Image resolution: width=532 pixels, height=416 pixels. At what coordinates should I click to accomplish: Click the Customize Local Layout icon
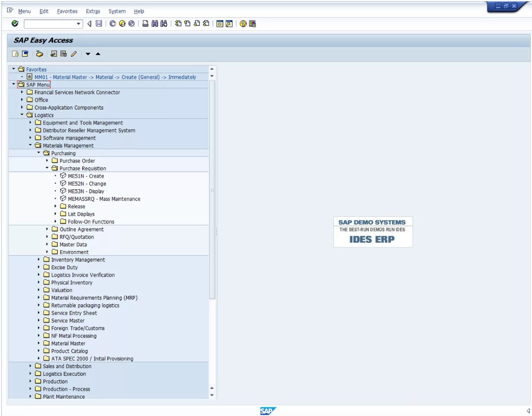point(252,24)
